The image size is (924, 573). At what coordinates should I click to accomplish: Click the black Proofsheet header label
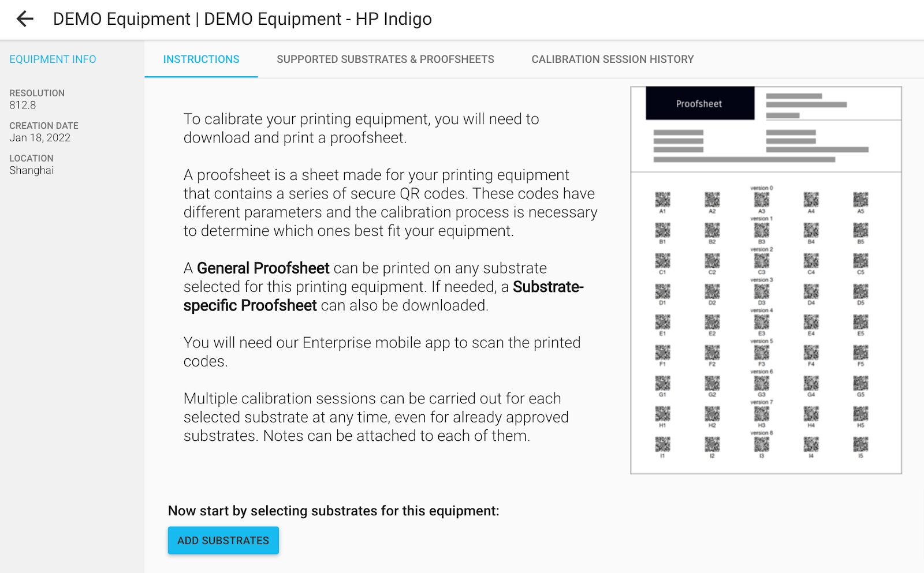click(700, 103)
